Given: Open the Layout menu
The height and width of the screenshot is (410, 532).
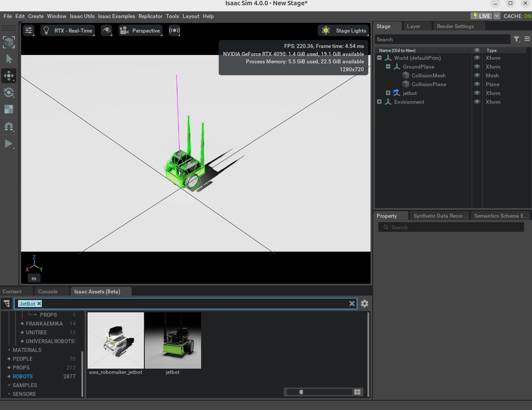Looking at the screenshot, I should pyautogui.click(x=191, y=16).
